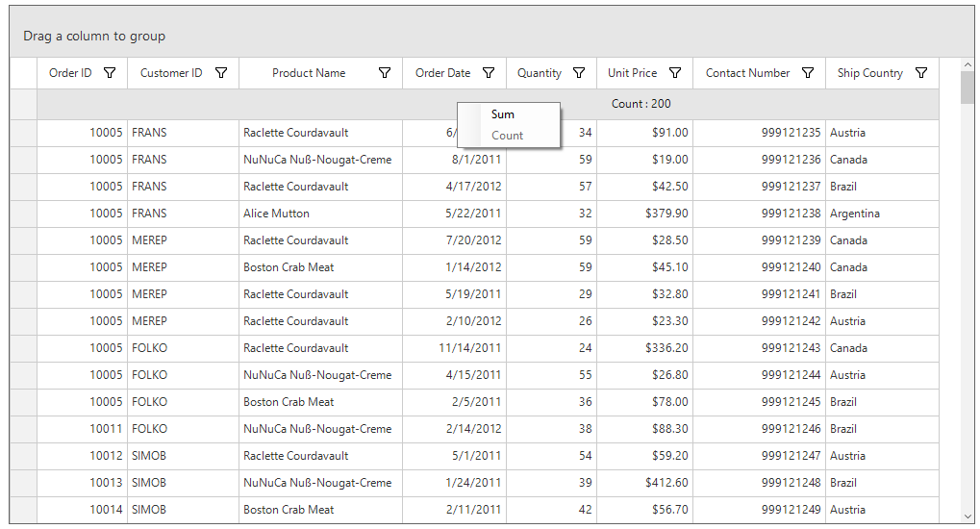Select the $412.60 unit price cell
The height and width of the screenshot is (529, 980).
tap(644, 483)
